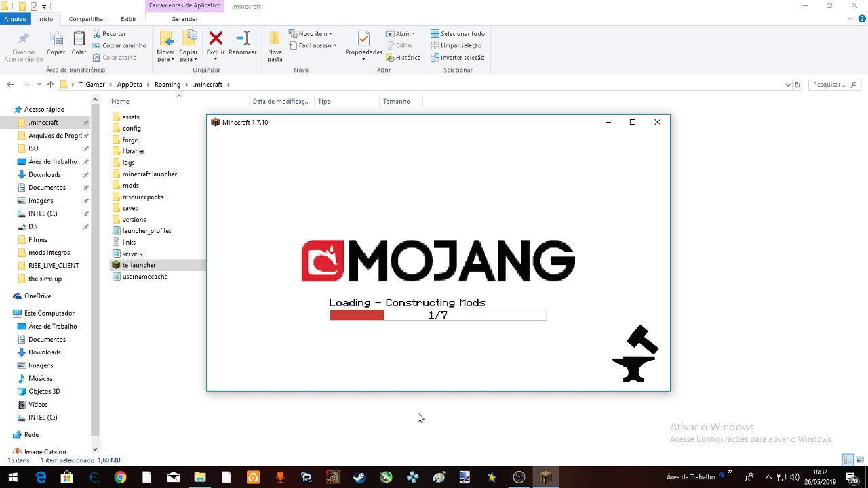Viewport: 868px width, 488px height.
Task: Open Microsoft Edge from the taskbar
Action: click(41, 477)
